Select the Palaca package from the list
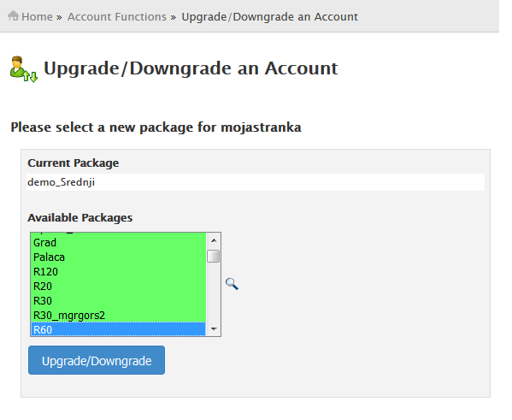Image resolution: width=512 pixels, height=420 pixels. [x=118, y=257]
